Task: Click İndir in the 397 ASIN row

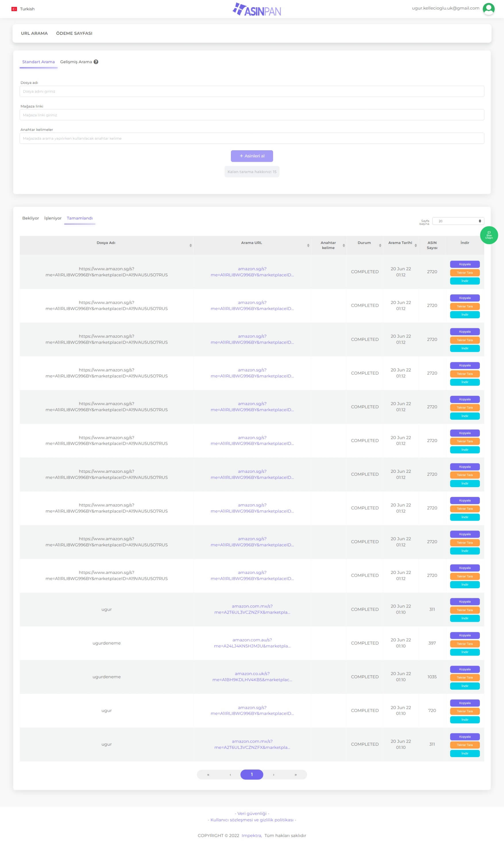Action: pos(465,652)
